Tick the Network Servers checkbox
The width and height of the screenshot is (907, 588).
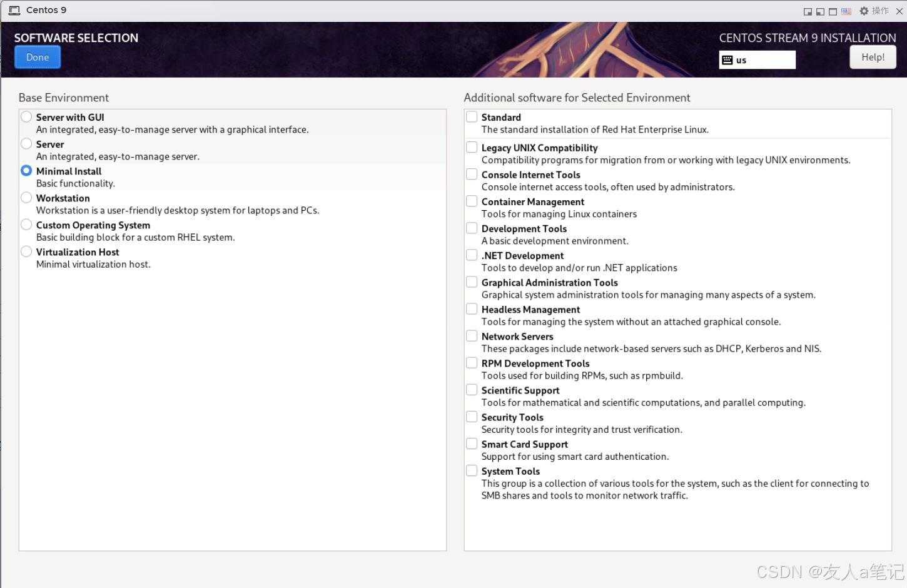point(472,336)
